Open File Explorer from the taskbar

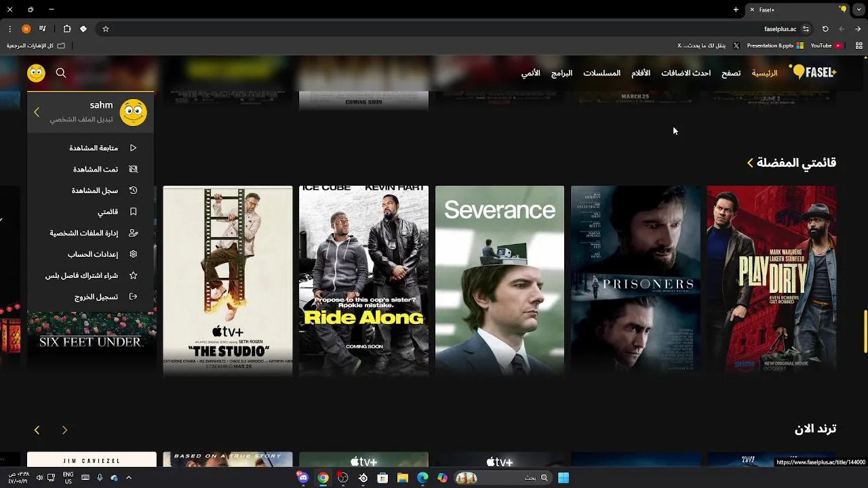pyautogui.click(x=403, y=478)
